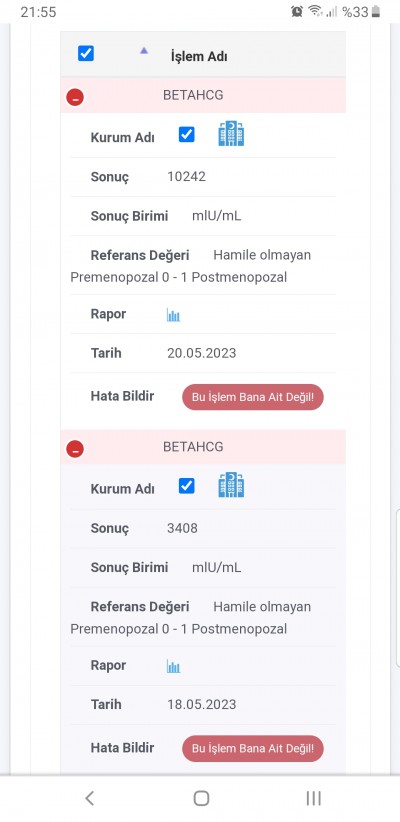This screenshot has height=822, width=400.
Task: Open hospital icon for 18.05.2023 BETAHCG result
Action: click(231, 485)
